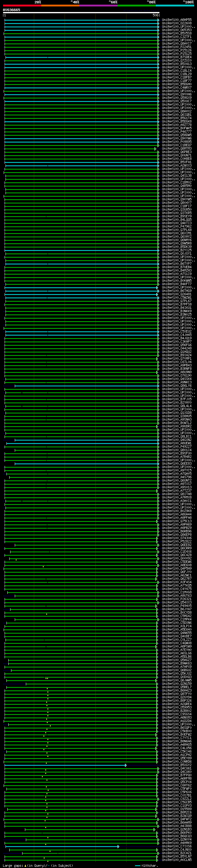Click the UniRef100_P49227 hit label

(176, 447)
